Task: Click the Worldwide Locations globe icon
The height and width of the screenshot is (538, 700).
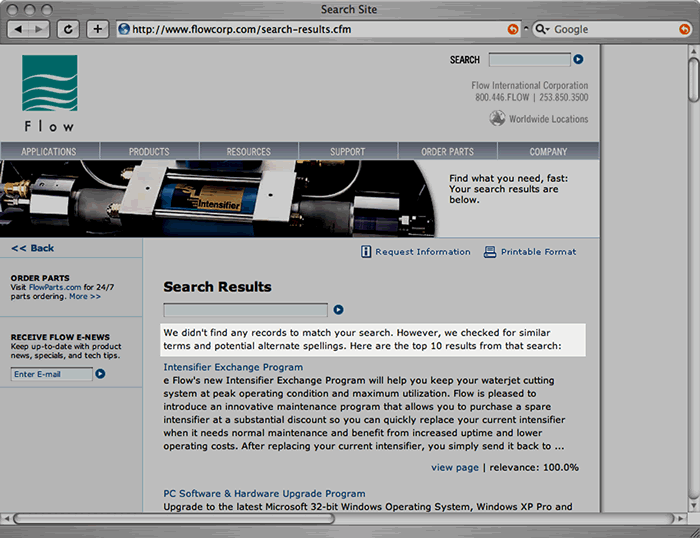Action: (497, 118)
